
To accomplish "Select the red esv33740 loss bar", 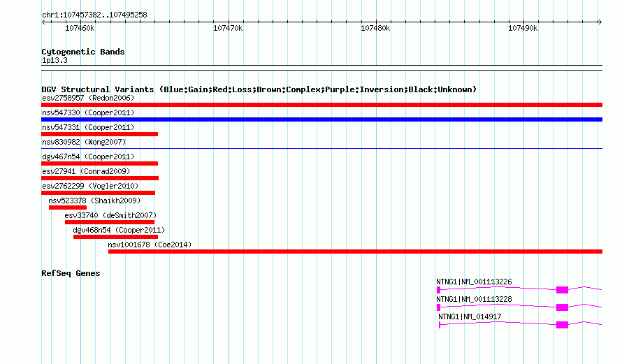I will tap(110, 222).
